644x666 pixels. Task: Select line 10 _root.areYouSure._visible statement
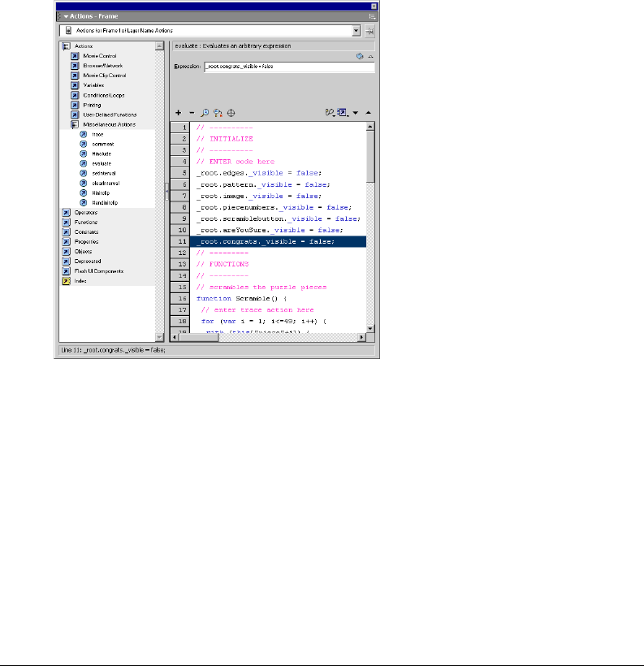tap(270, 230)
